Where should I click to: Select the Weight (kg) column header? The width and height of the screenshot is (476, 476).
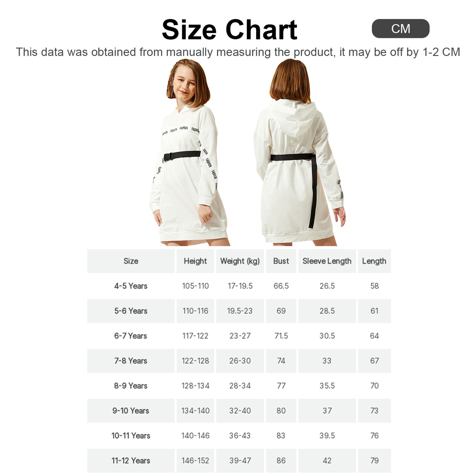240,261
